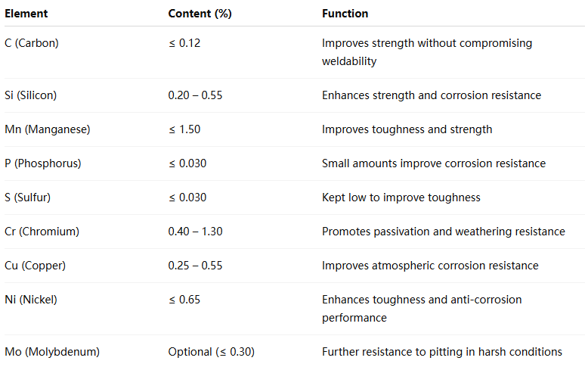Click the P (Phosphorus) row label
This screenshot has height=367, width=588.
(x=43, y=163)
